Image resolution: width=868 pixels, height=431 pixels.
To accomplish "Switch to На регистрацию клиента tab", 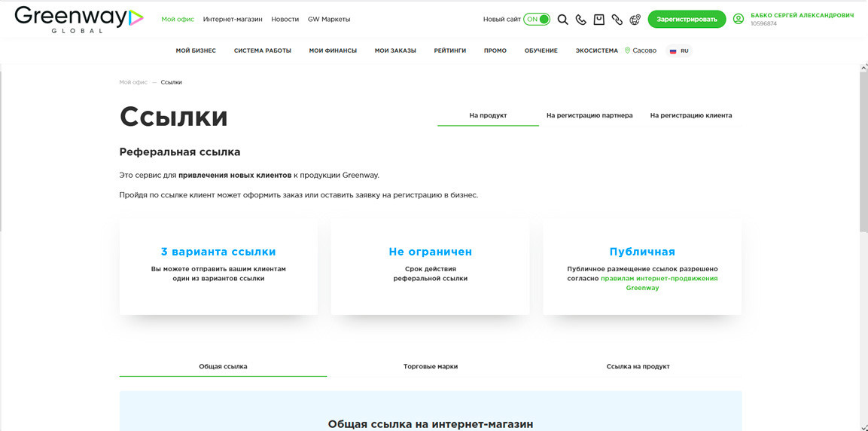I will (x=691, y=115).
